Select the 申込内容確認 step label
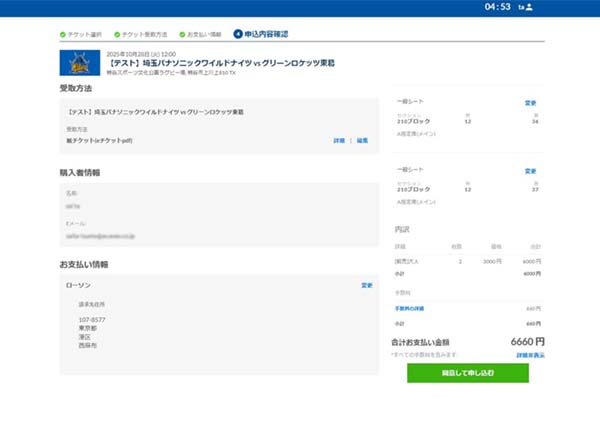Image resolution: width=600 pixels, height=428 pixels. (x=266, y=34)
